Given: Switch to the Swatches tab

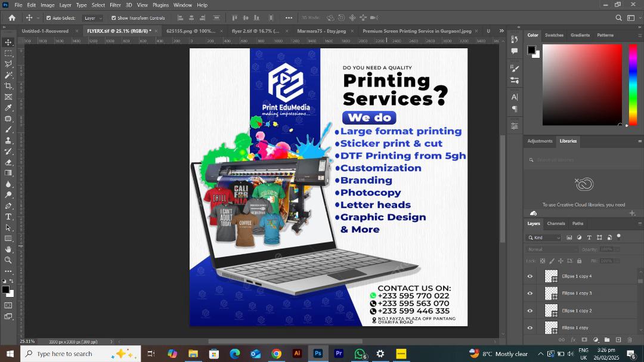Looking at the screenshot, I should pos(554,35).
